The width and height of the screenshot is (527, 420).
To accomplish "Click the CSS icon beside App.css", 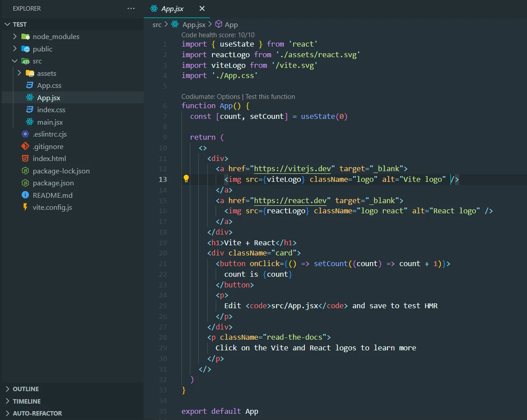I will pyautogui.click(x=30, y=85).
